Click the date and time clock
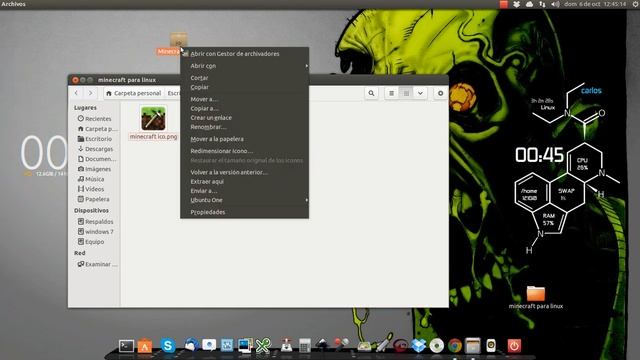 (x=595, y=4)
